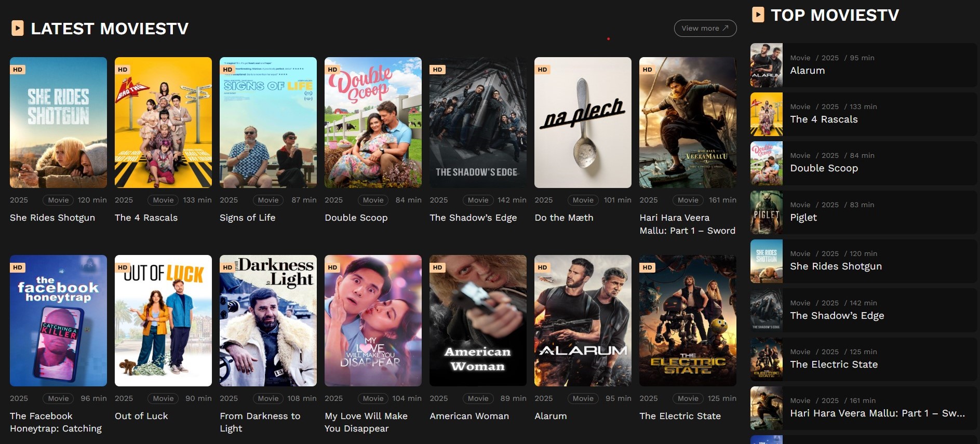Click the HD badge on She Rides Shotgun poster

tap(18, 70)
